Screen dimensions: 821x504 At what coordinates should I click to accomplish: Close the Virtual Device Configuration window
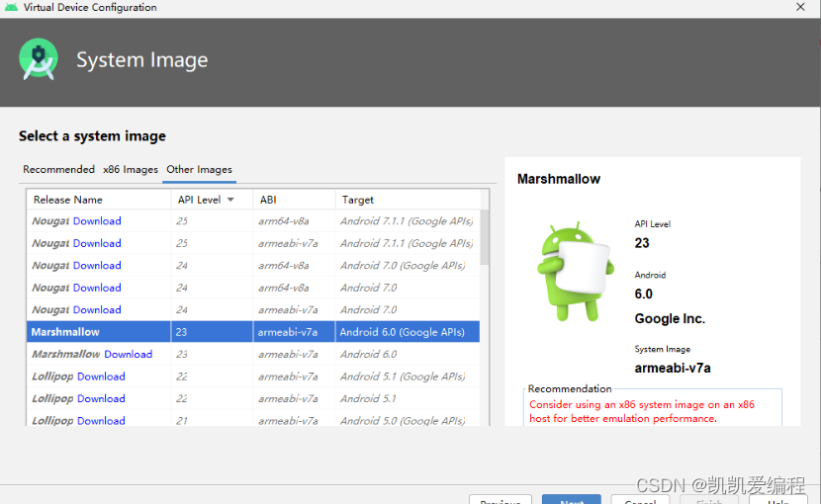tap(800, 7)
